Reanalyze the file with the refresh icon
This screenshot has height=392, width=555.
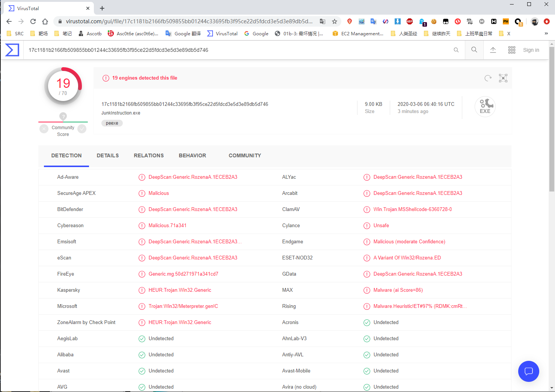(x=488, y=78)
